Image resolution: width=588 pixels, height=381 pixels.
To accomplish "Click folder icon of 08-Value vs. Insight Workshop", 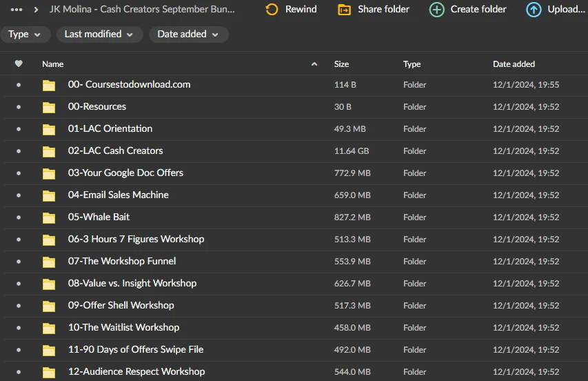I will 49,284.
